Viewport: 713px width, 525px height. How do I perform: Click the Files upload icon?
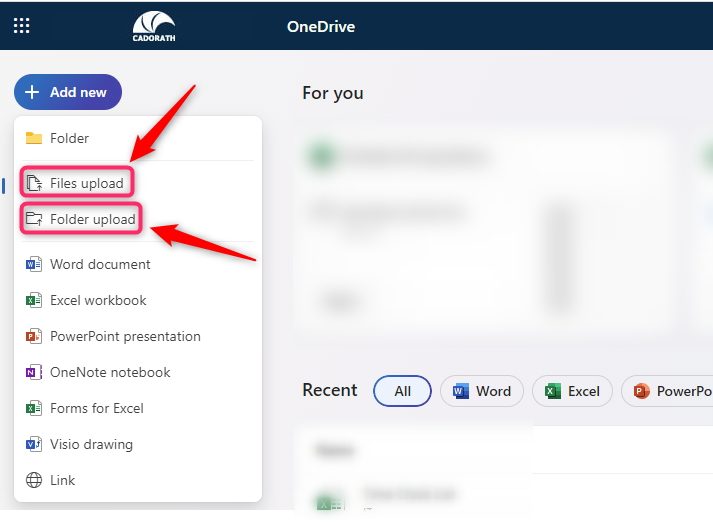(34, 183)
